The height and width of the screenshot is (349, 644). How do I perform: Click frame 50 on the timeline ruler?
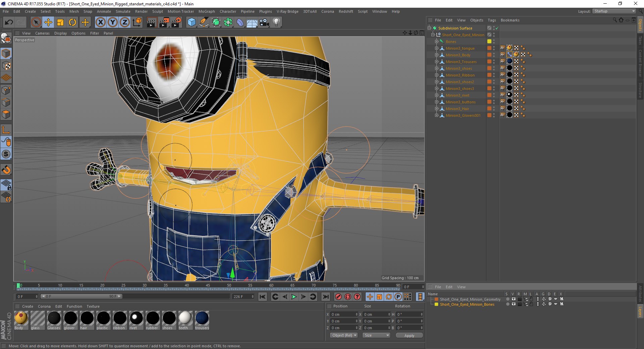(229, 285)
